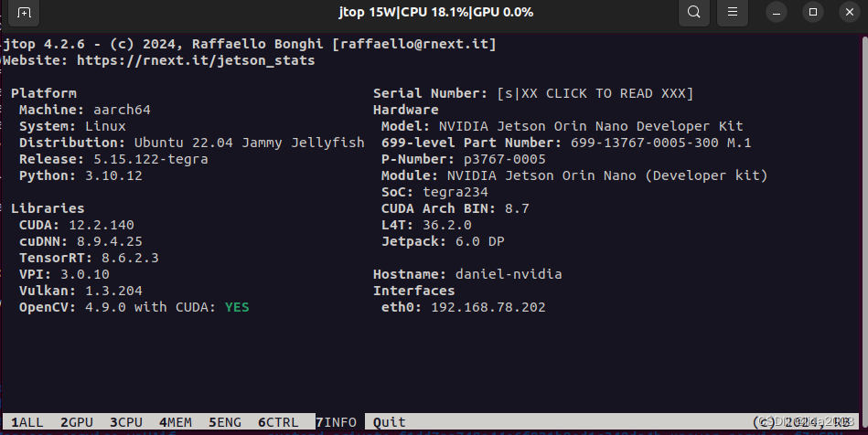Select the OpenCV 4.9.0 version text

105,307
